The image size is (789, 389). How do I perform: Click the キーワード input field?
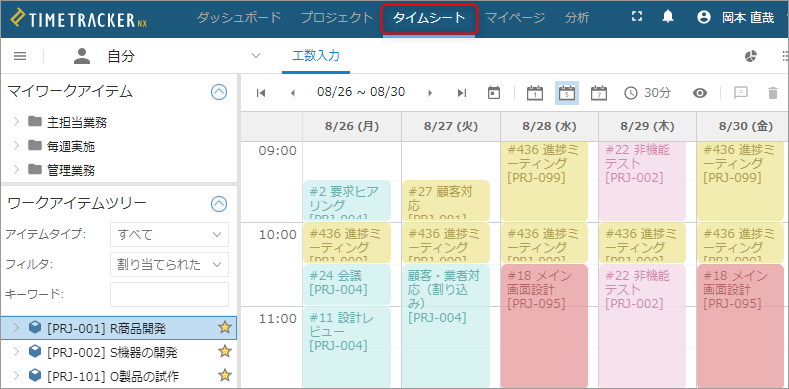click(169, 294)
